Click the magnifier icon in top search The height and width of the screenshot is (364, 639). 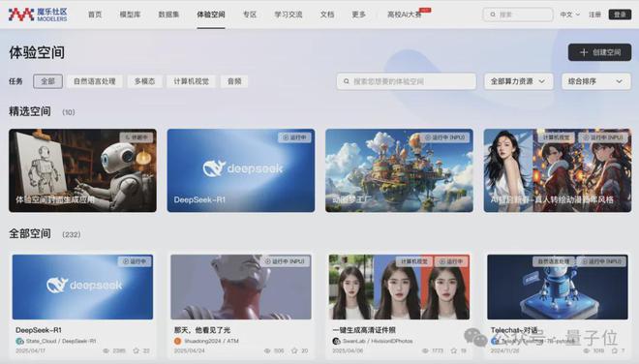point(493,15)
